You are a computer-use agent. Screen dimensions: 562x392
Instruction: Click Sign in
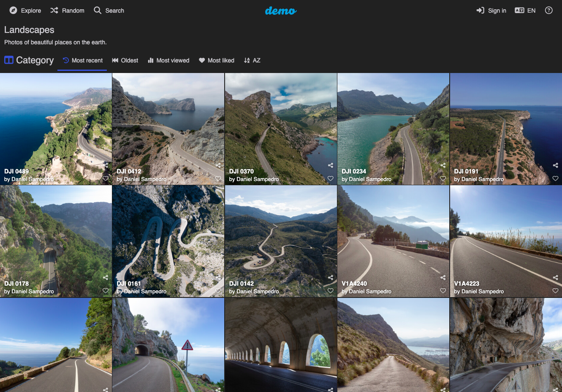491,11
